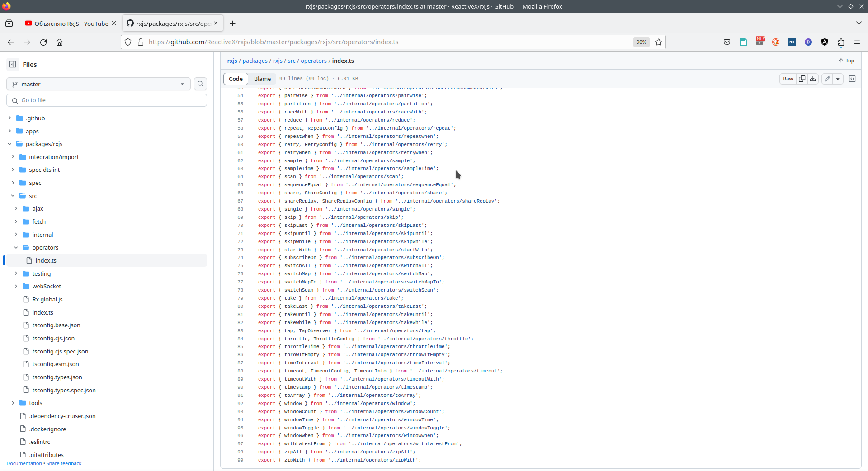Expand the internal folder
The image size is (868, 471).
(16, 235)
